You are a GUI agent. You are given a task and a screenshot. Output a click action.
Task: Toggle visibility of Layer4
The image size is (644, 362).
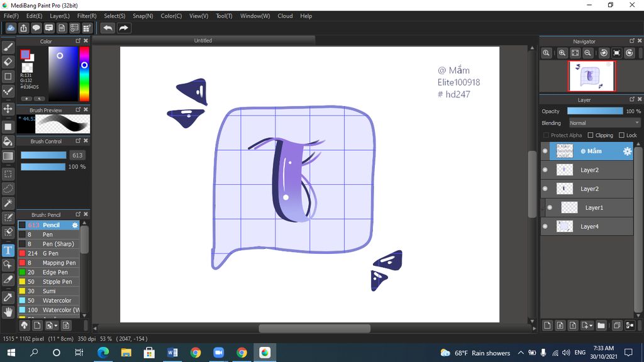pyautogui.click(x=545, y=226)
